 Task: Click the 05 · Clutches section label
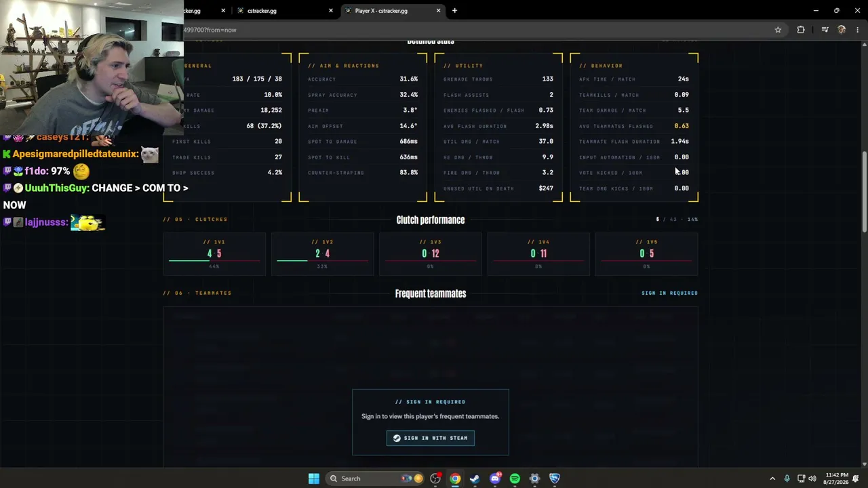tap(195, 220)
